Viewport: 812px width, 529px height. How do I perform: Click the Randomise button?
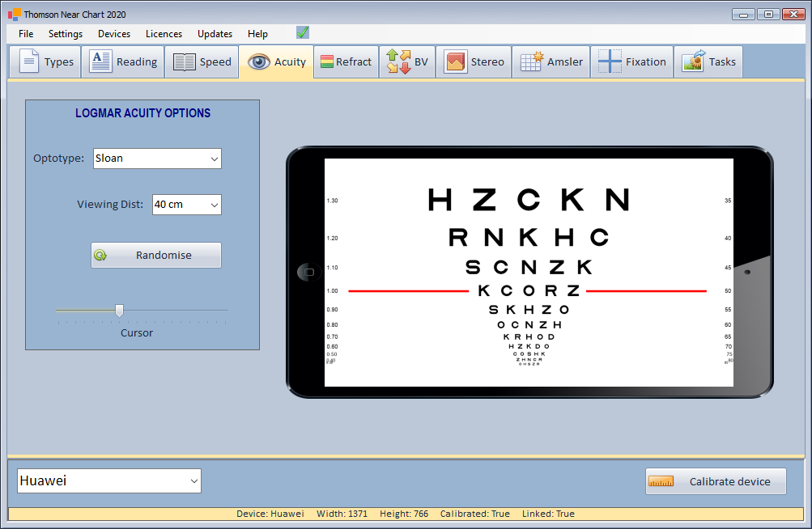(x=155, y=256)
